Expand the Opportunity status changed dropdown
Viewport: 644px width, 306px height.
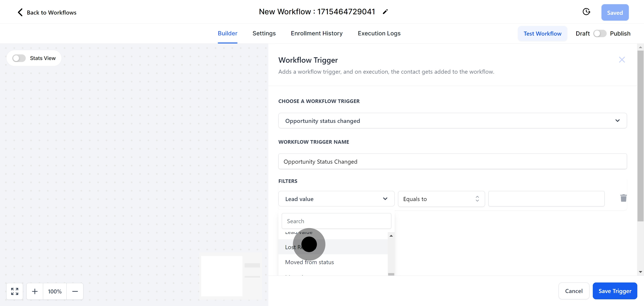452,121
